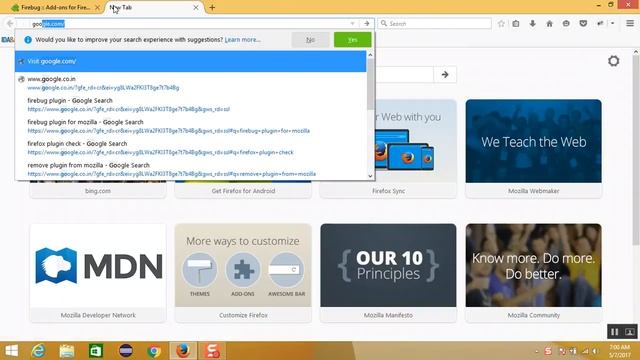This screenshot has height=360, width=640.
Task: Launch Internet Explorer from taskbar
Action: (38, 351)
